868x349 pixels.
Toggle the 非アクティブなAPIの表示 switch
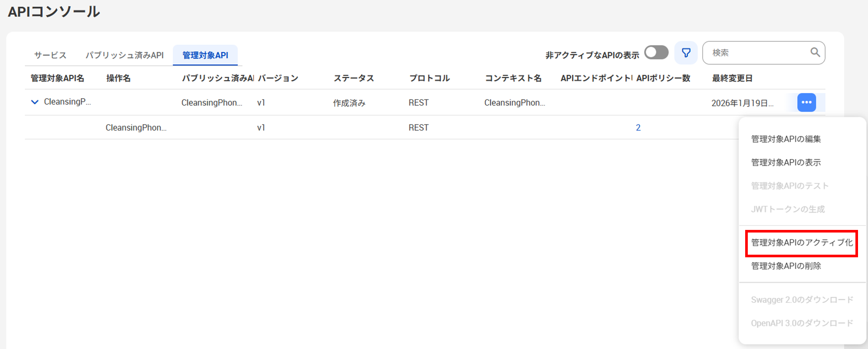click(656, 53)
